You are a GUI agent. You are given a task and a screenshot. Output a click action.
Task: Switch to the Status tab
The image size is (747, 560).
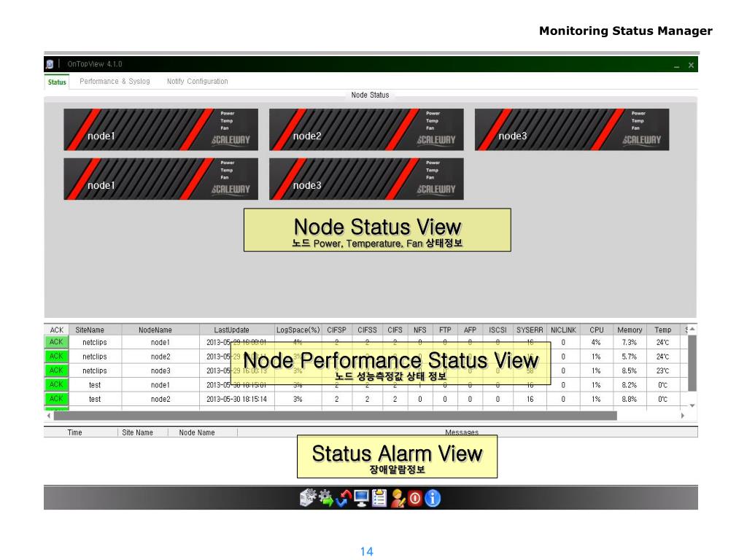point(57,82)
